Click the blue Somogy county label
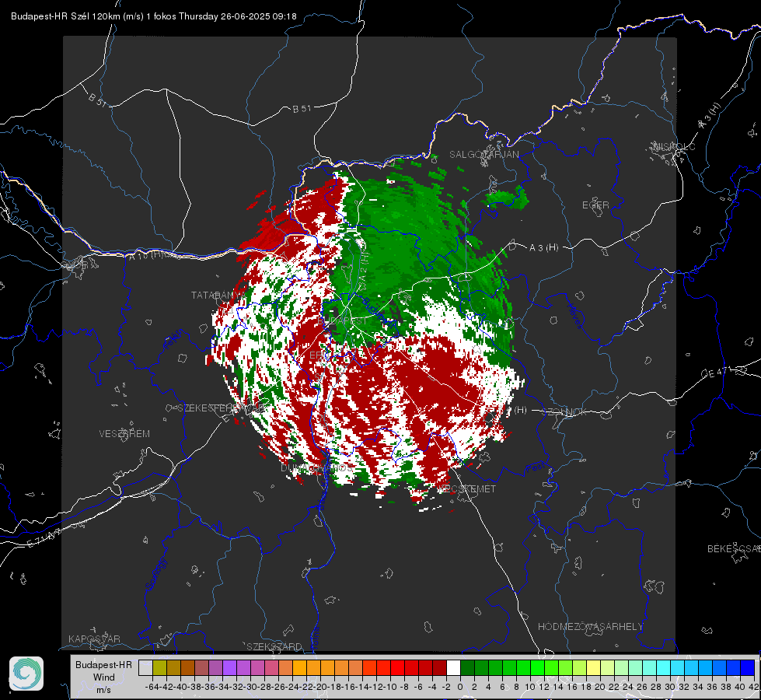The image size is (761, 700). tap(155, 574)
